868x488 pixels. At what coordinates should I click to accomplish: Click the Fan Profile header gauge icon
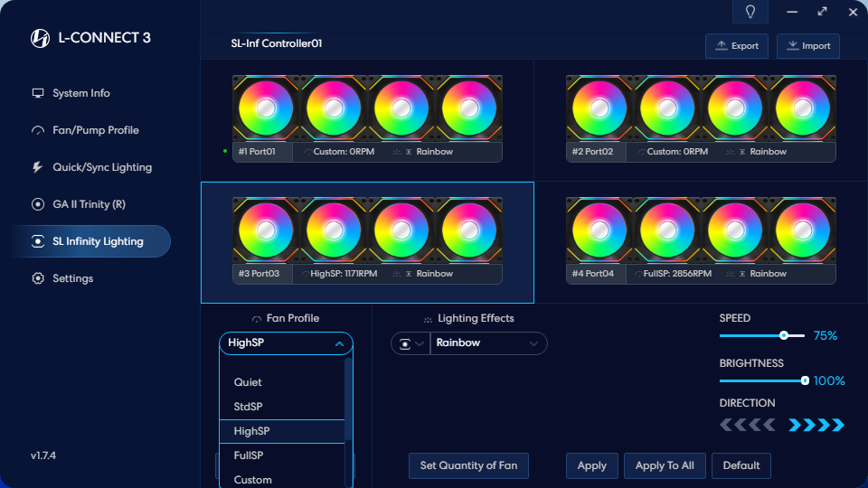[x=256, y=319]
